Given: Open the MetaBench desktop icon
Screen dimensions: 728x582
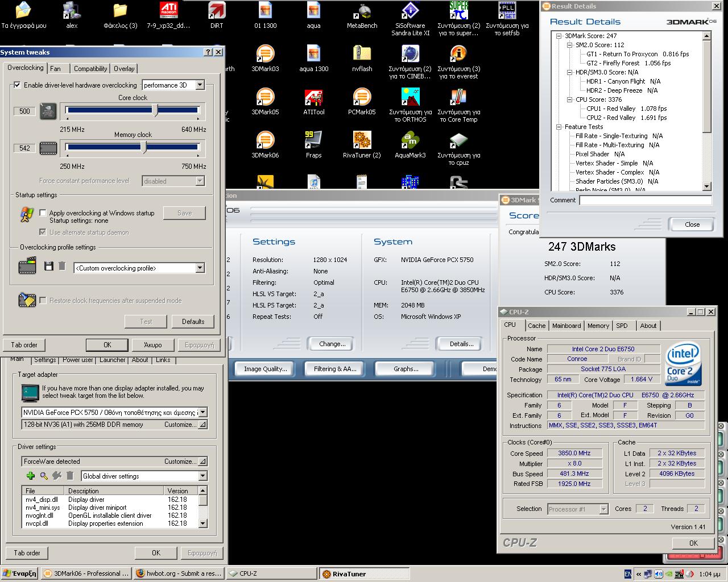Looking at the screenshot, I should [x=362, y=15].
